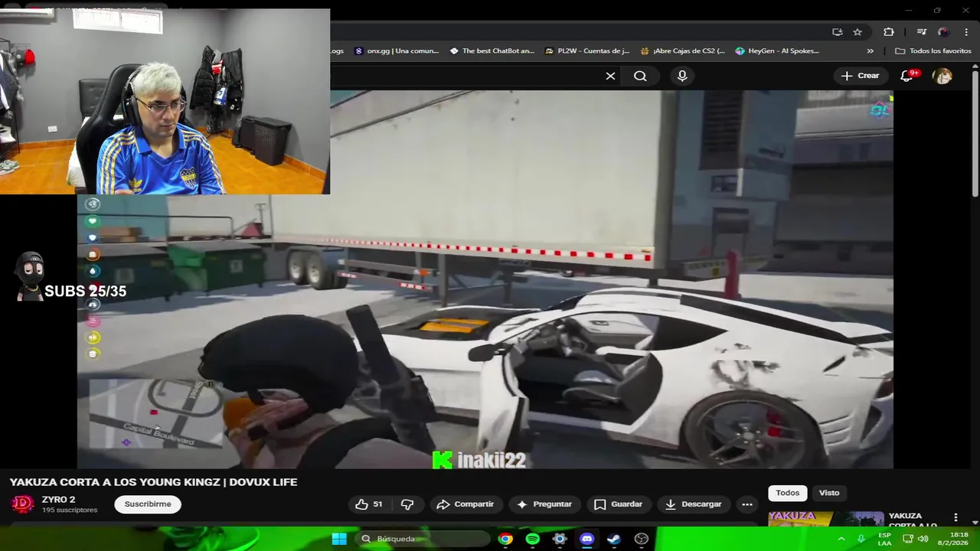Viewport: 980px width, 551px height.
Task: Open Todos los favoritos folder
Action: coord(933,51)
